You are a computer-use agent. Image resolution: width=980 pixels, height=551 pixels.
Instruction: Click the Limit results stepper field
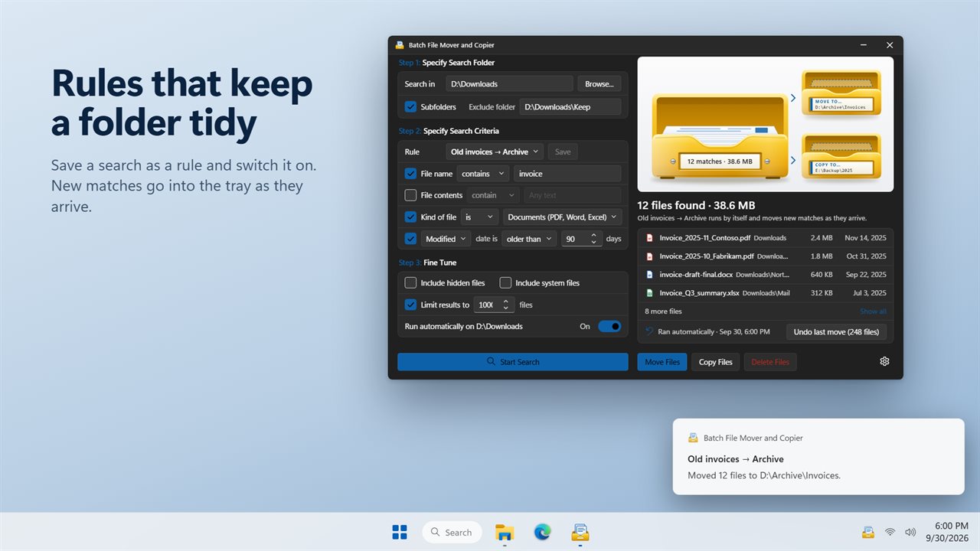click(494, 305)
